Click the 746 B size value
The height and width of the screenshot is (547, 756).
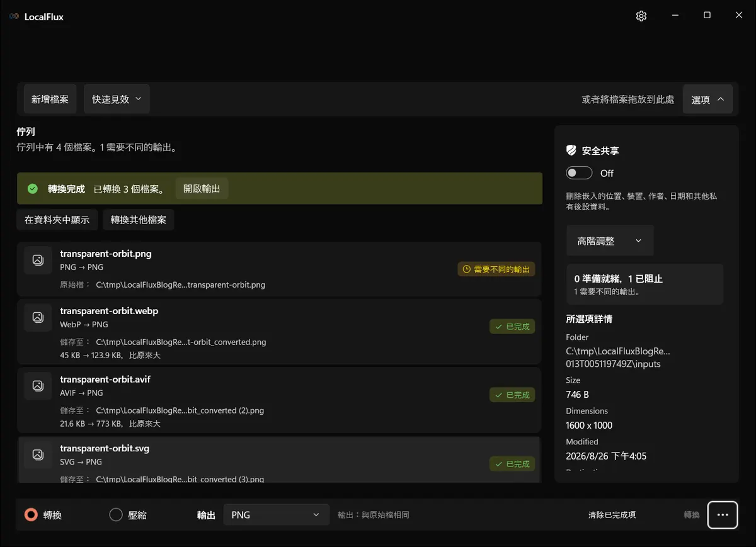(x=577, y=394)
